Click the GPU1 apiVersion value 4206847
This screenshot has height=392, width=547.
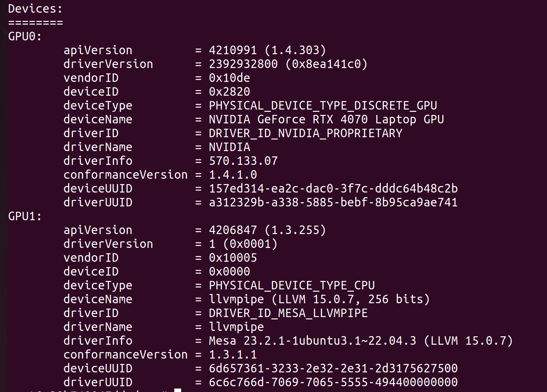point(233,230)
